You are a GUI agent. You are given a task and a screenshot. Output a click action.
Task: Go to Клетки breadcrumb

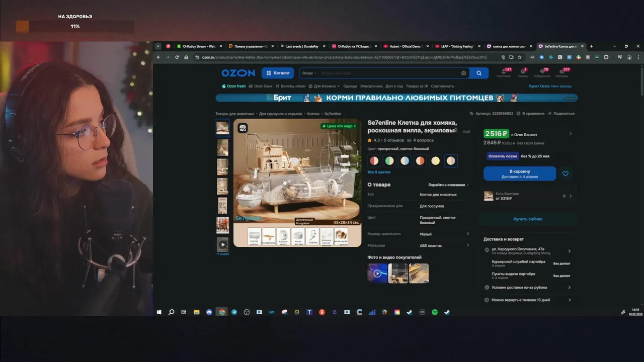coord(313,114)
